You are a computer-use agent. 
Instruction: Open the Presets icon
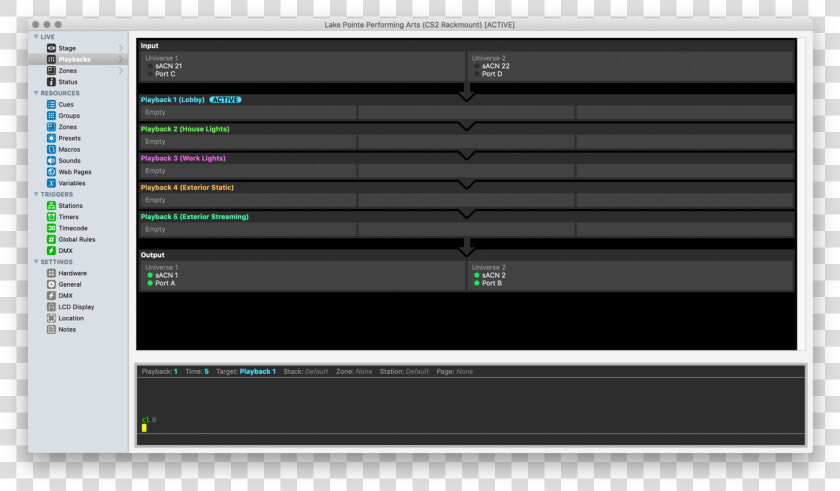click(x=51, y=138)
